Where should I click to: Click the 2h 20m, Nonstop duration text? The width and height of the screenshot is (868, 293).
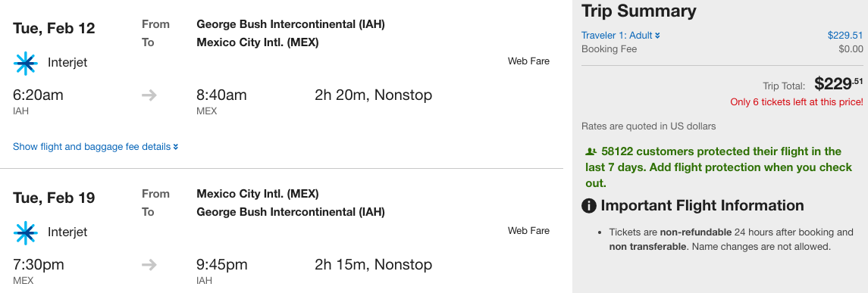point(374,95)
